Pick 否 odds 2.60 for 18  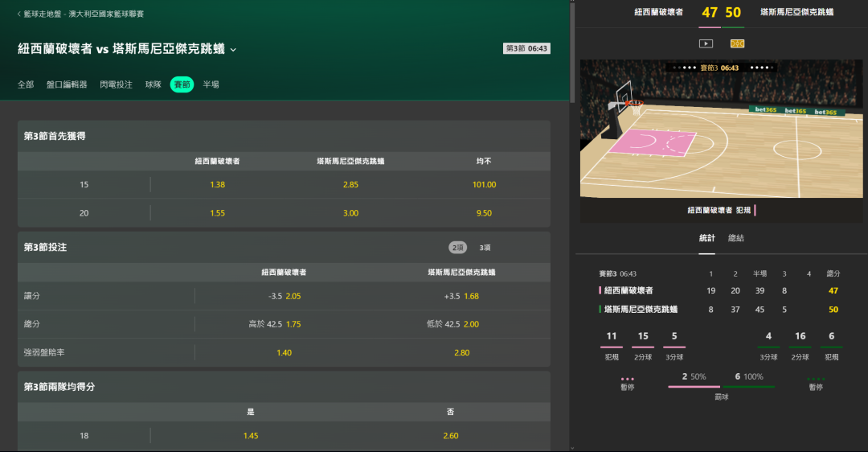(x=451, y=436)
